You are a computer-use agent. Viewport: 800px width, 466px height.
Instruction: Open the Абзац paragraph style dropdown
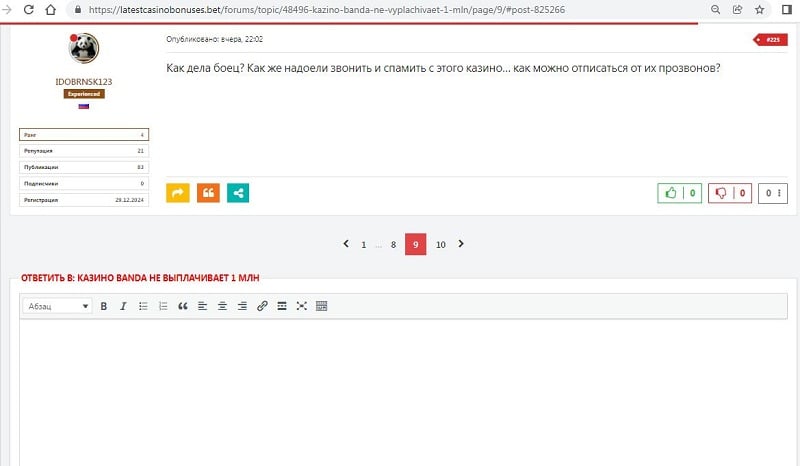[58, 306]
